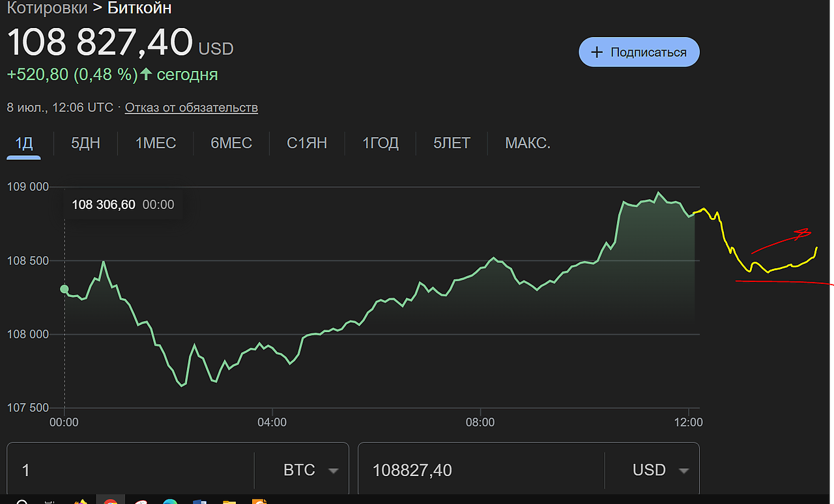The height and width of the screenshot is (504, 834).
Task: Select the 1Д chart range tab
Action: click(24, 143)
